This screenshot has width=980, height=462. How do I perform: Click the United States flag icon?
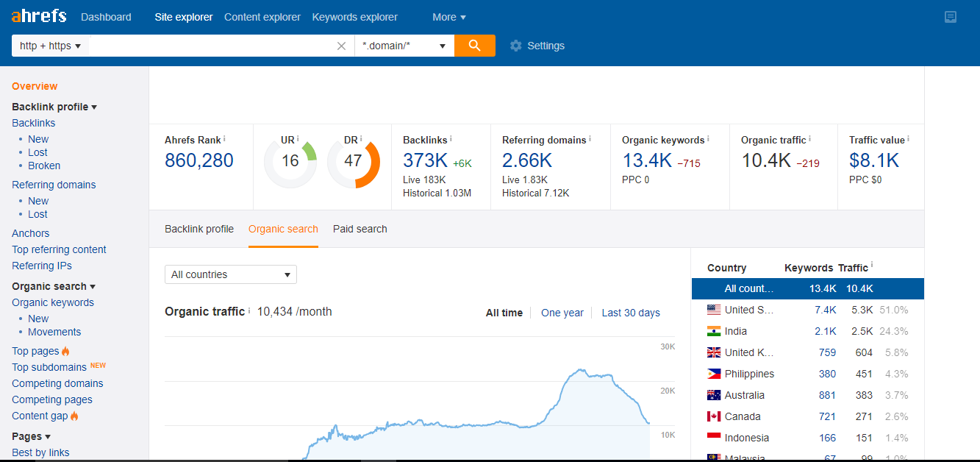(713, 310)
